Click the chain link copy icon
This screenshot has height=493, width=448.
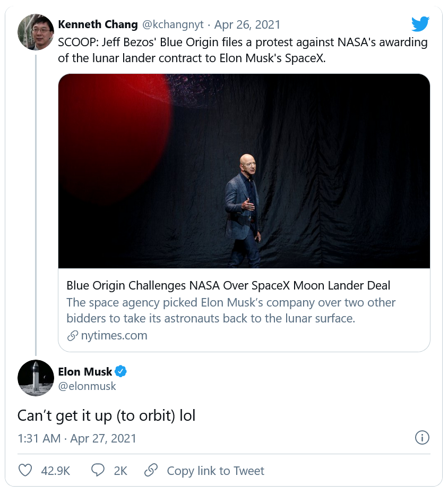151,470
